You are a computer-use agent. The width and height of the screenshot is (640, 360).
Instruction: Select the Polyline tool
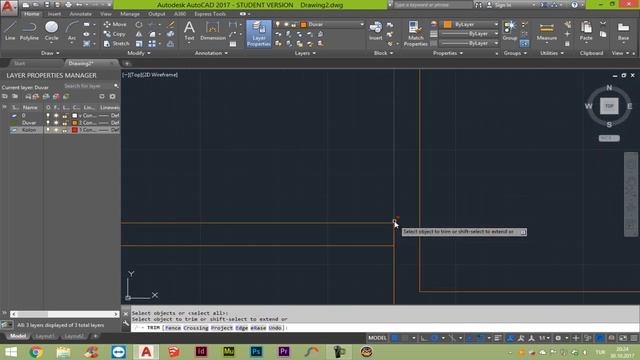(x=29, y=31)
